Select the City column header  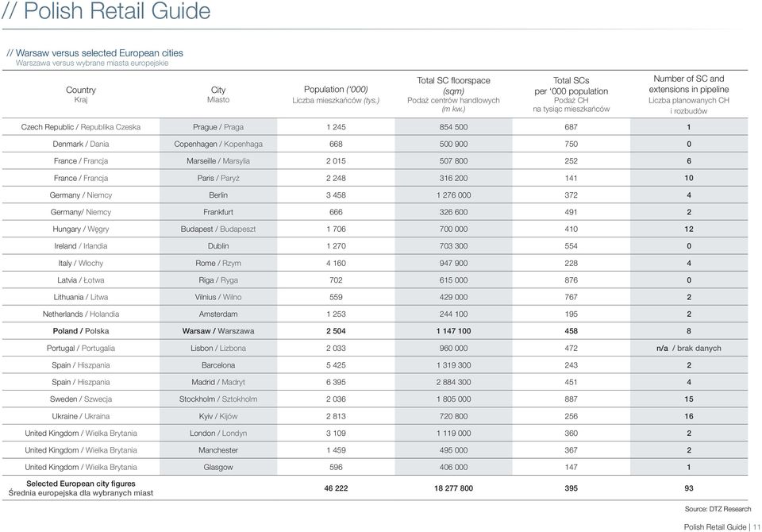[x=218, y=94]
